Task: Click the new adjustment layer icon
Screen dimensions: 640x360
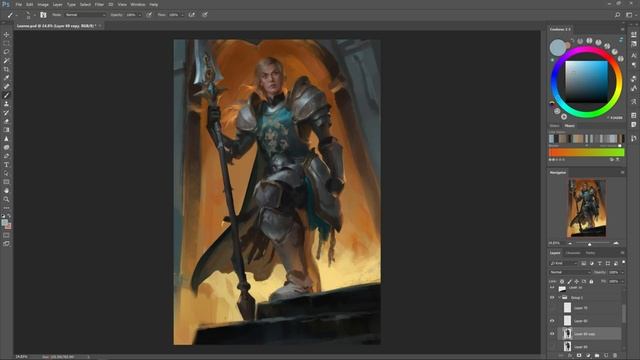Action: pos(588,356)
